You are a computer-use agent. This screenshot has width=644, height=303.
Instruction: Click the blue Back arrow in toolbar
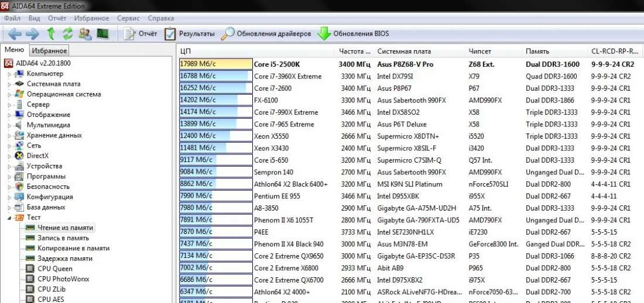point(15,33)
